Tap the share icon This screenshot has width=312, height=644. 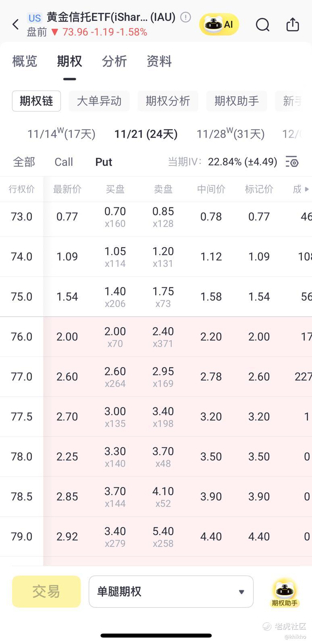pyautogui.click(x=292, y=25)
